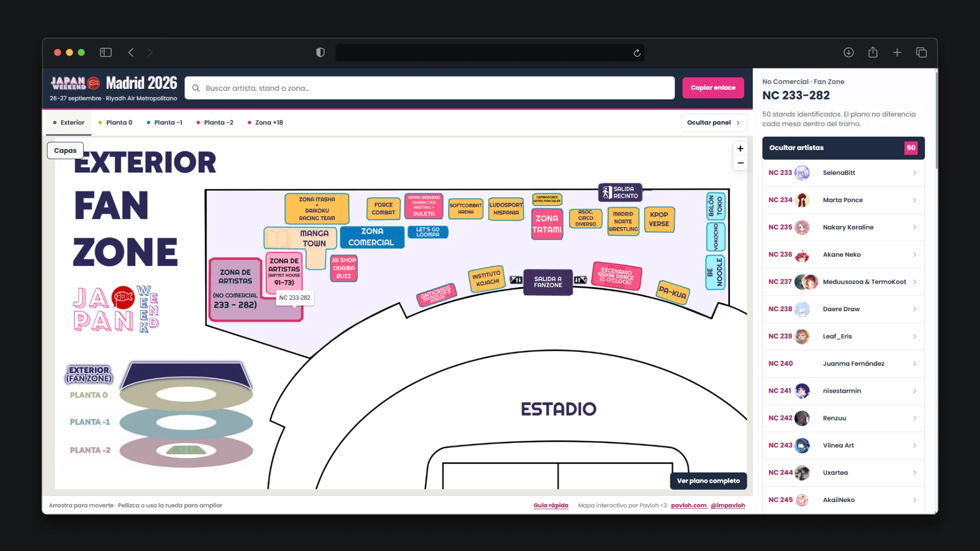The height and width of the screenshot is (551, 980).
Task: Expand the NC 236 Akane Neko chevron
Action: (x=914, y=255)
